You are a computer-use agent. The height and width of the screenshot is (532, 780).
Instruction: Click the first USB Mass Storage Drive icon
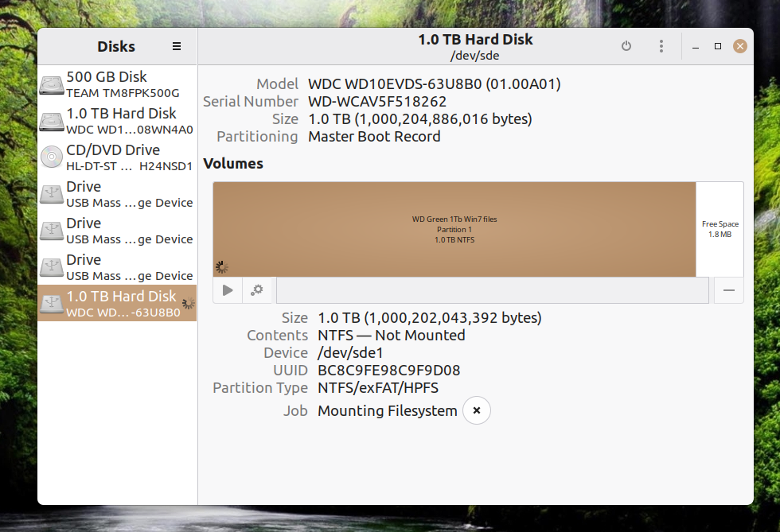point(52,194)
